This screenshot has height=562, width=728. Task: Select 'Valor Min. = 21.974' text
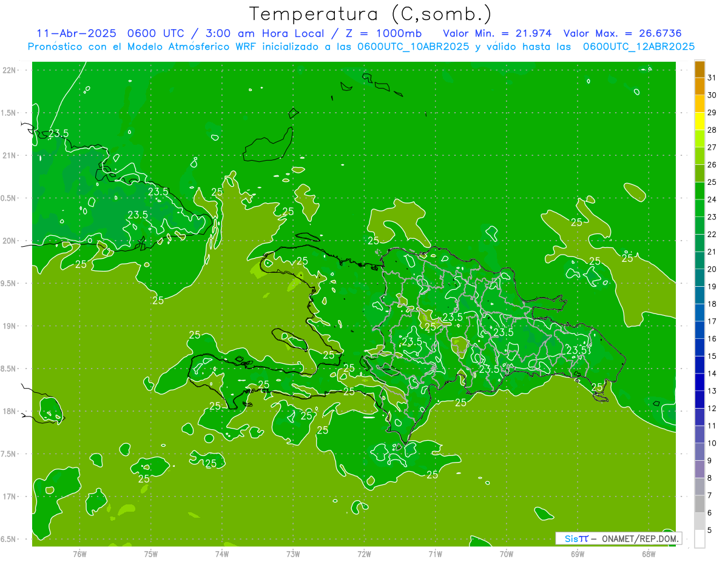click(x=497, y=33)
